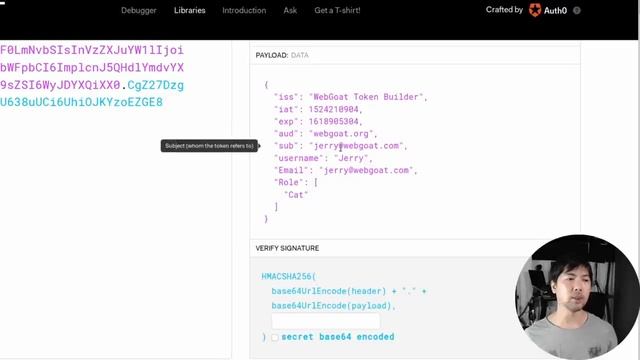Go to the Introduction page
640x360 pixels.
coord(244,11)
